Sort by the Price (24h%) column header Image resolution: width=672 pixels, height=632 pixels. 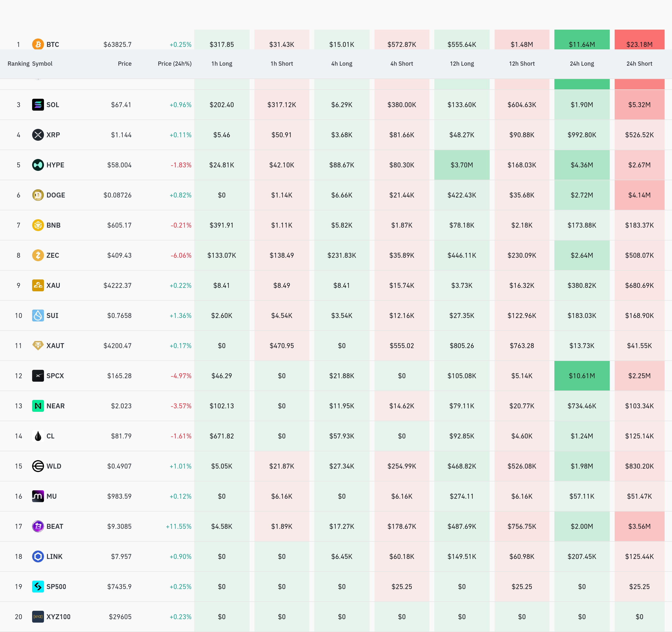[174, 63]
